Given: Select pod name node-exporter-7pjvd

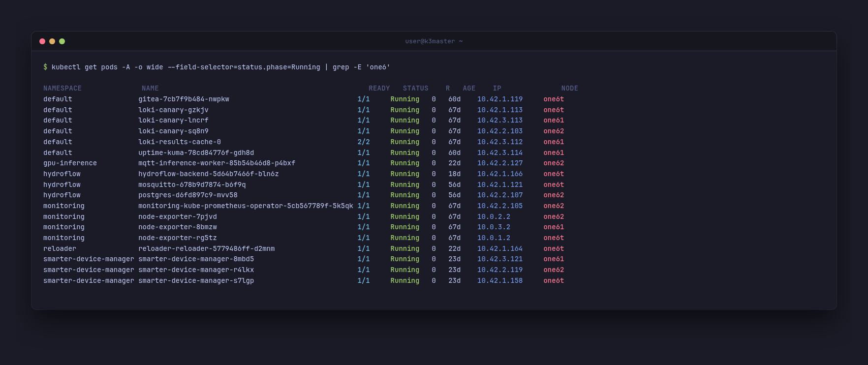Looking at the screenshot, I should tap(178, 217).
